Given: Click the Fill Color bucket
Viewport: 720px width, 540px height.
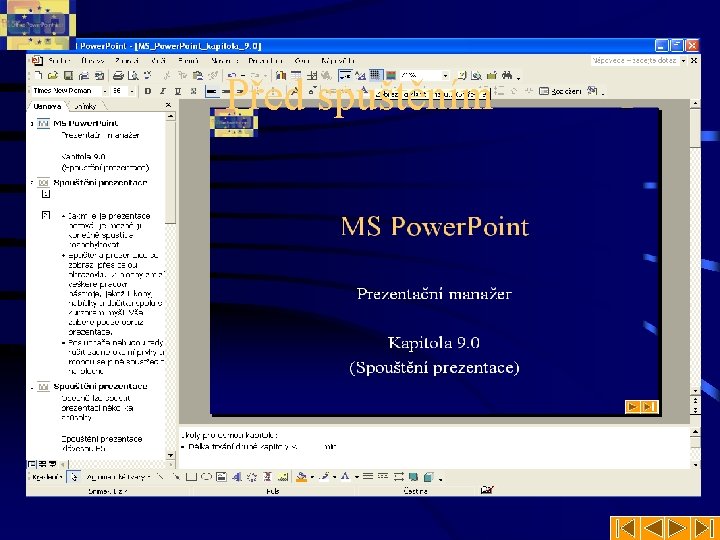Looking at the screenshot, I should [301, 477].
